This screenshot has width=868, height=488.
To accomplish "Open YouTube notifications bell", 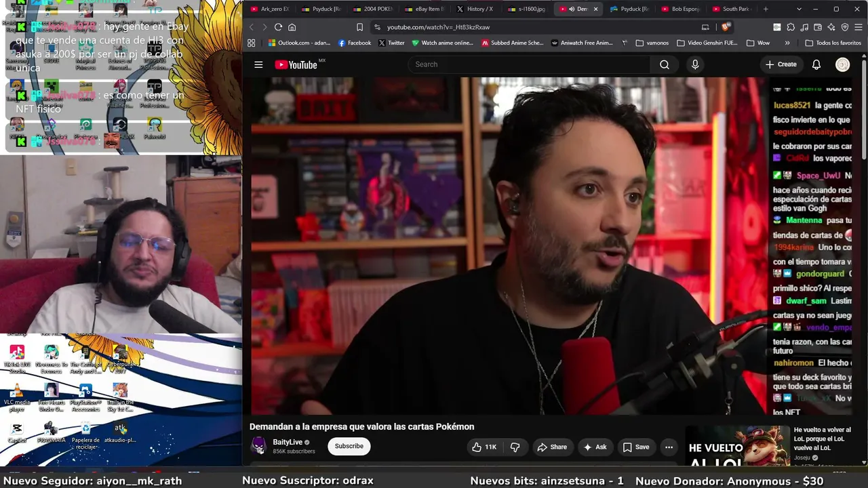I will tap(816, 64).
